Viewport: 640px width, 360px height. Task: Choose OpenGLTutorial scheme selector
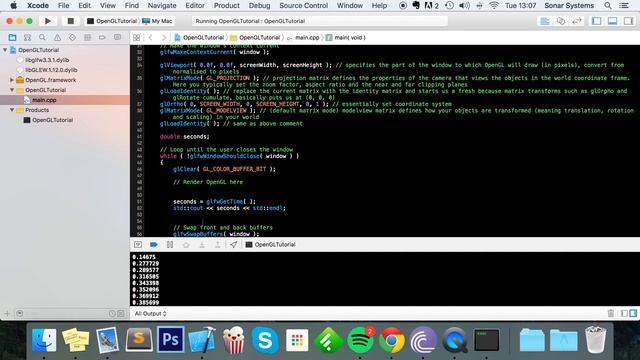tap(112, 21)
